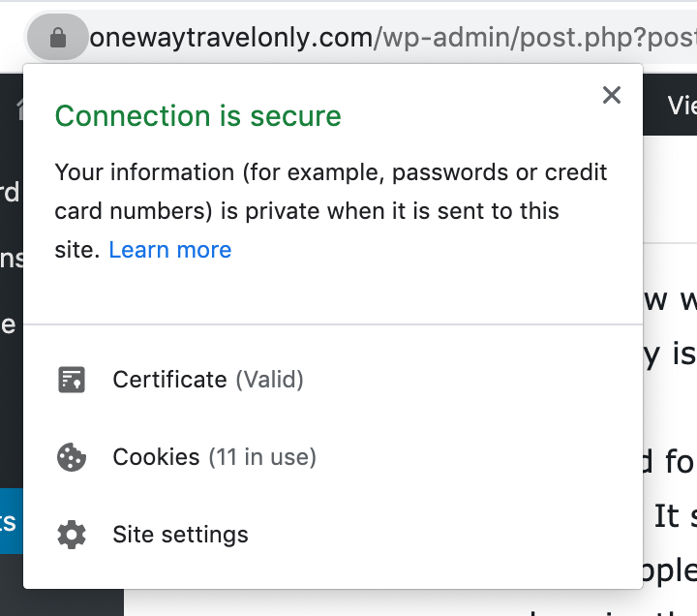Click the Cookies icon
The width and height of the screenshot is (697, 616).
point(72,457)
